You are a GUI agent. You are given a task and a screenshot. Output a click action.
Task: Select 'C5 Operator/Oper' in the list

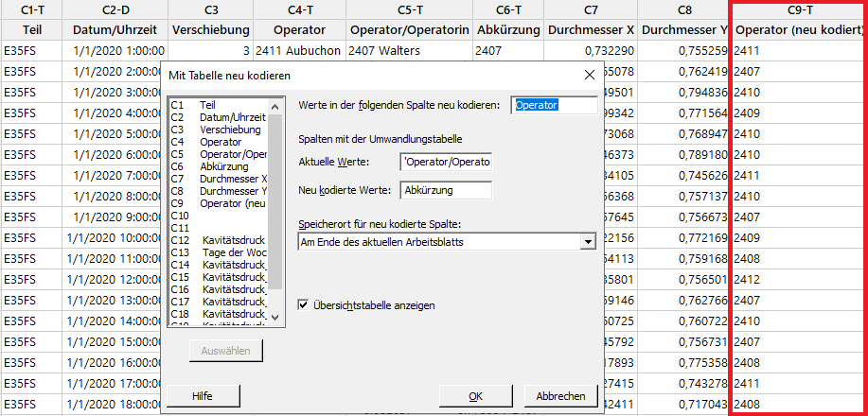(219, 154)
